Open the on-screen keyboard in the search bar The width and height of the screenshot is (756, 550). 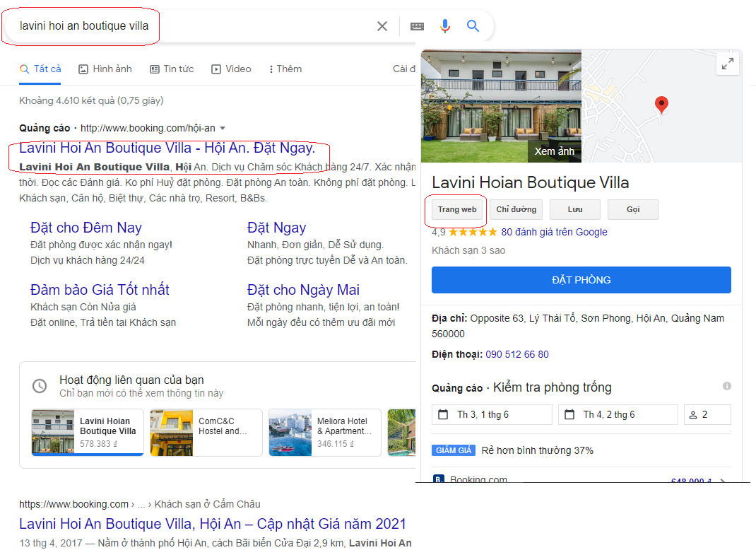pyautogui.click(x=416, y=25)
